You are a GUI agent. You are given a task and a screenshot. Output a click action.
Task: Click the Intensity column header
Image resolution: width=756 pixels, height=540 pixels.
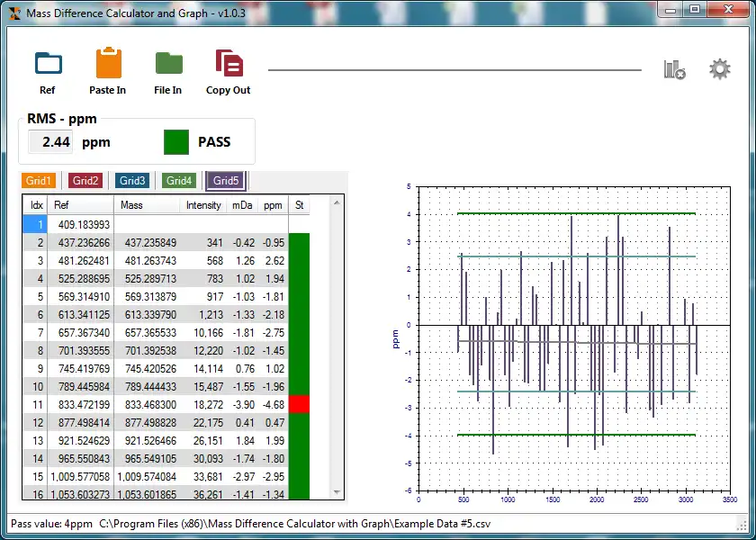(203, 205)
